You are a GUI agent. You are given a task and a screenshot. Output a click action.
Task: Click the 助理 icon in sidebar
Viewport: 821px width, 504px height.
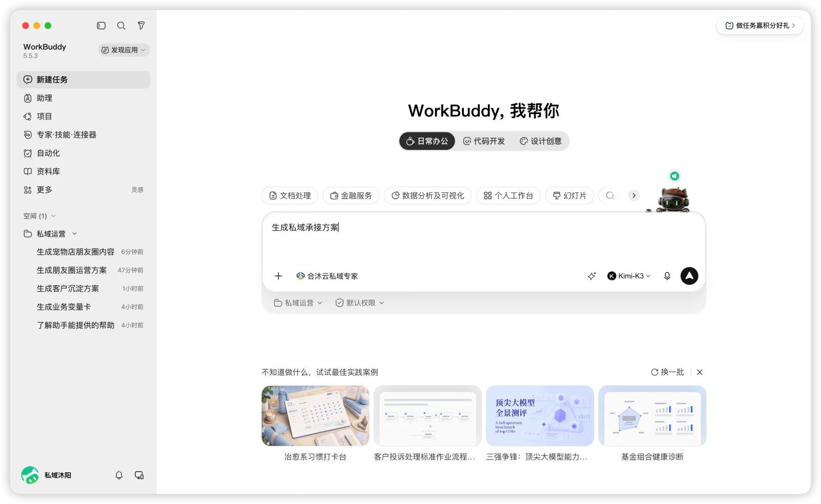point(28,98)
